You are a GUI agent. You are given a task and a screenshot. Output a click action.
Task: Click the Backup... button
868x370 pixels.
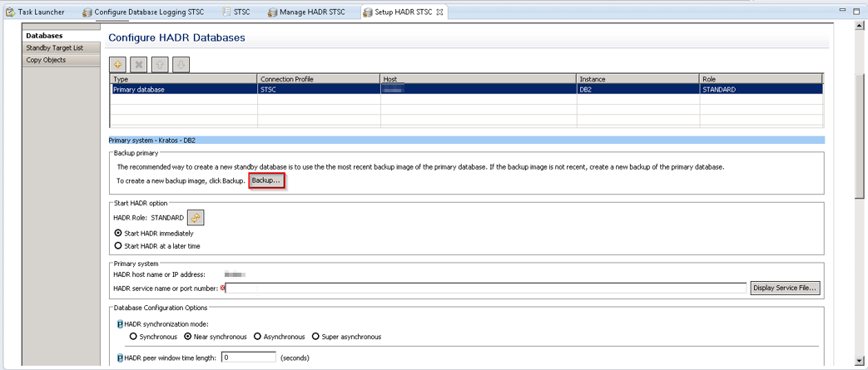[x=266, y=180]
